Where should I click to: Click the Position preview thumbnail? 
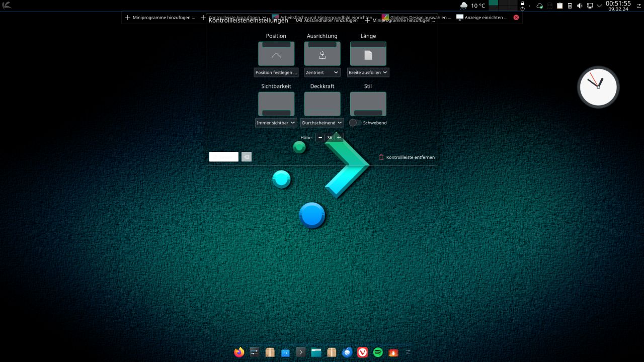pyautogui.click(x=276, y=54)
